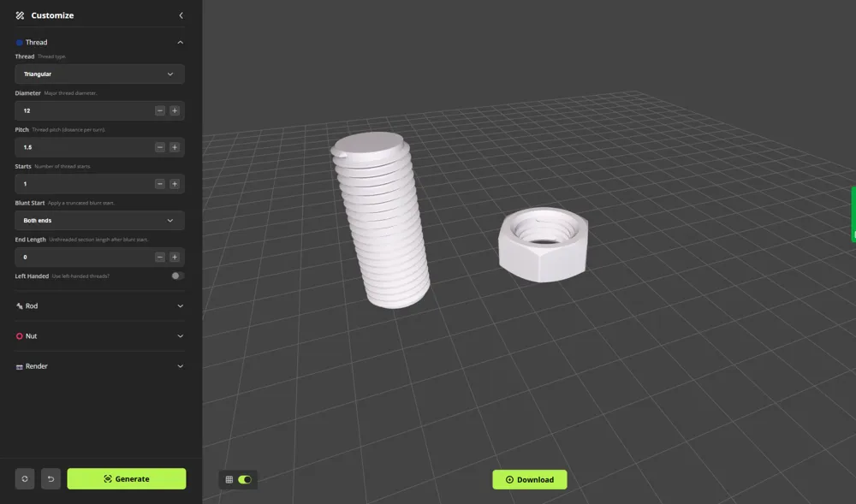The width and height of the screenshot is (856, 504).
Task: Collapse the Thread section
Action: pos(180,42)
